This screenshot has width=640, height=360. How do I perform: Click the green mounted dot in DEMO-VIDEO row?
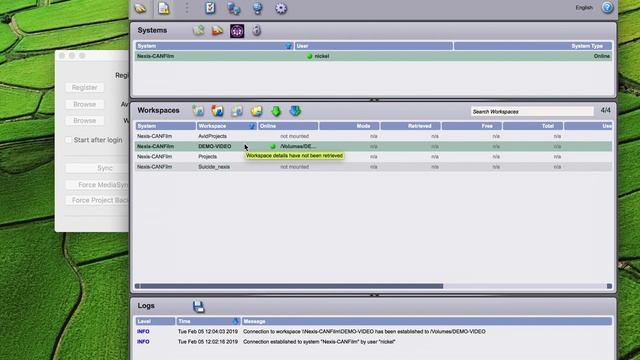coord(273,147)
